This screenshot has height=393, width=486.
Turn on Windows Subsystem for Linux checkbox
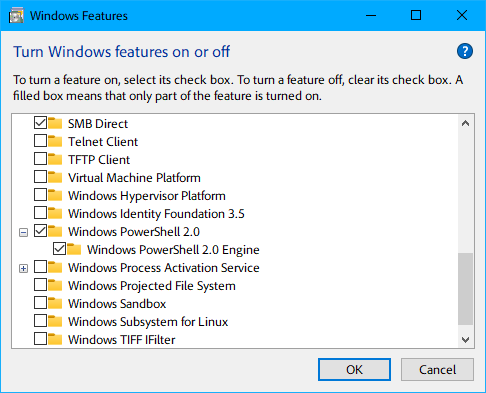point(40,321)
